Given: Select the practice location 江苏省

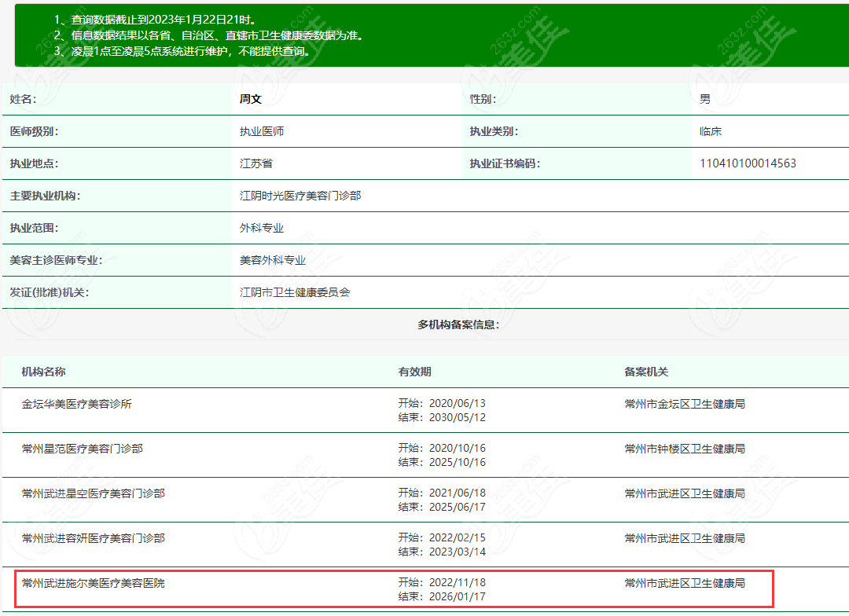Looking at the screenshot, I should (x=256, y=163).
